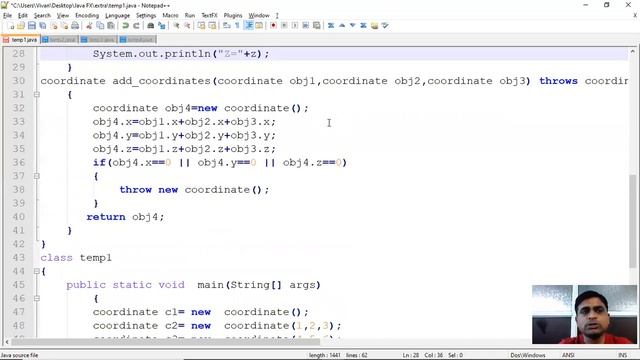Click the Dos\Windows line ending status field
640x360 pixels.
pyautogui.click(x=528, y=355)
